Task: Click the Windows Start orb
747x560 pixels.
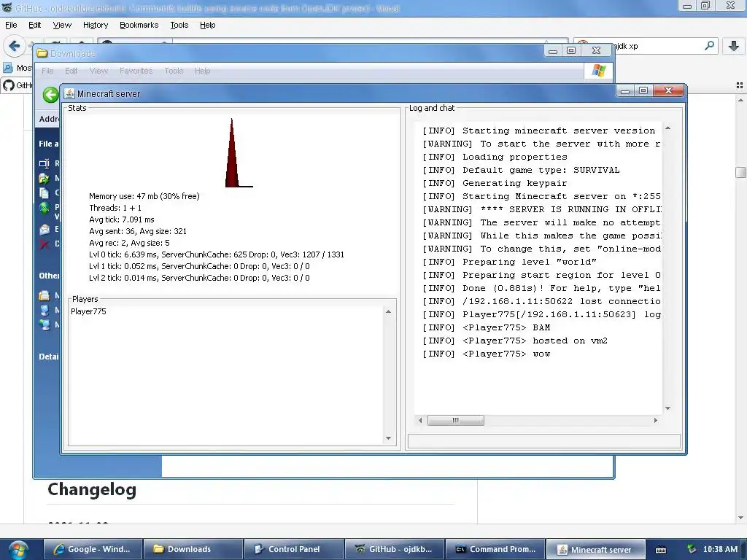Action: pyautogui.click(x=18, y=550)
